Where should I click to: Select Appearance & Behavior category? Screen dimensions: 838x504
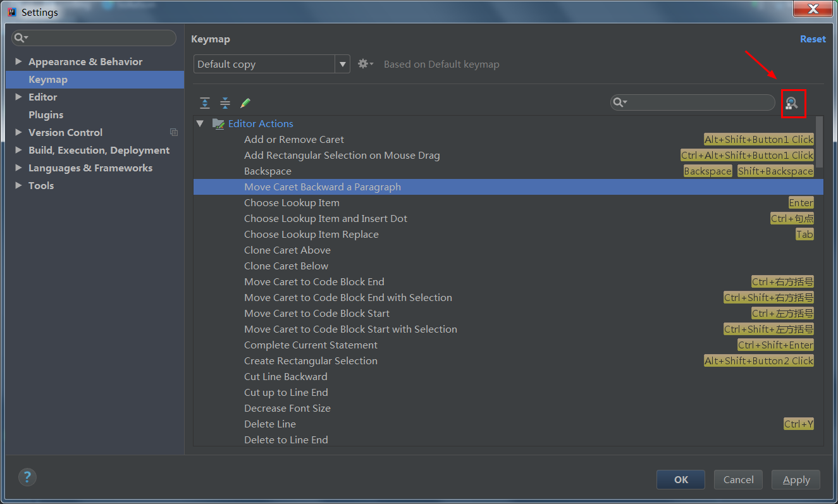tap(85, 61)
